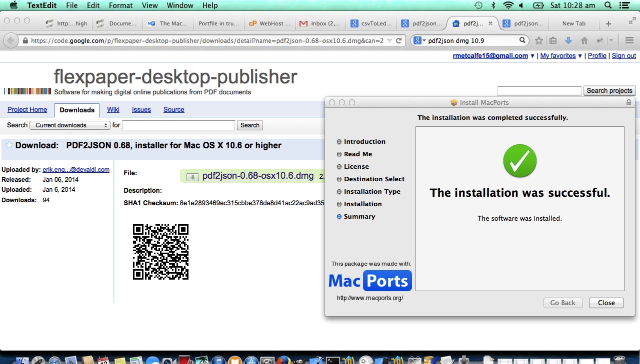Click the Sign out link
The height and width of the screenshot is (364, 640).
[x=624, y=56]
